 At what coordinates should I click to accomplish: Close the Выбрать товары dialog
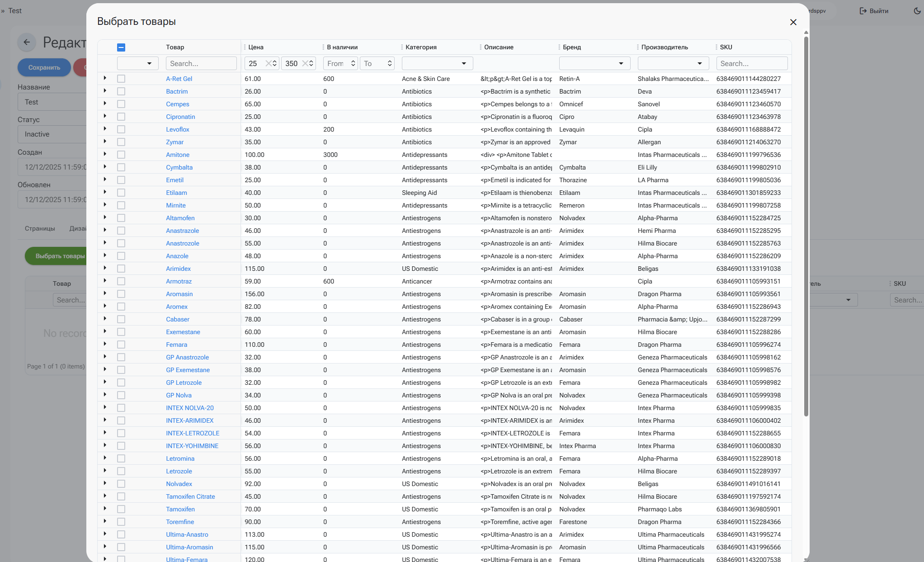tap(793, 22)
